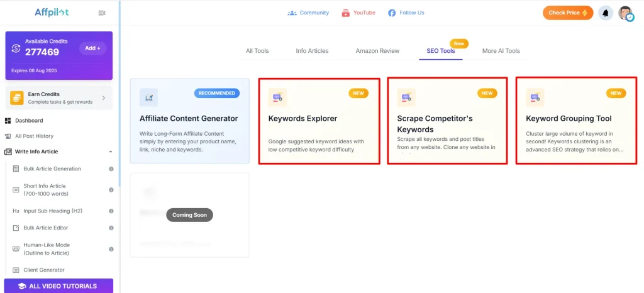This screenshot has width=644, height=293.
Task: Click the 277469 credits value
Action: click(42, 52)
